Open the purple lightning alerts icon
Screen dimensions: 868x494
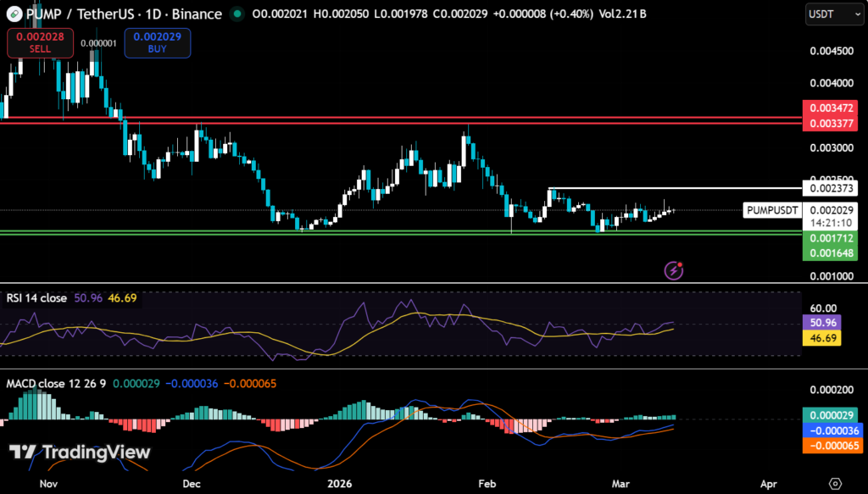tap(674, 270)
